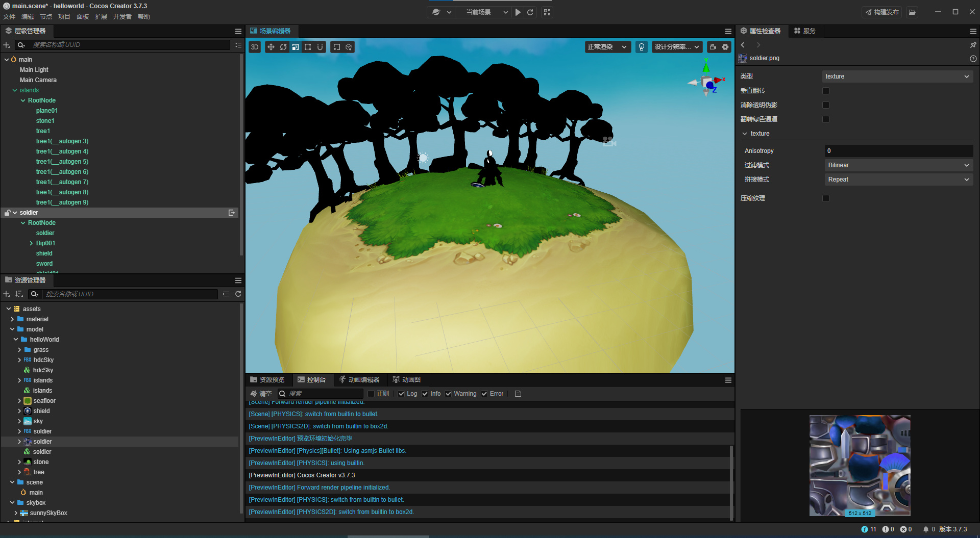Click the info count icon in status bar

point(865,529)
